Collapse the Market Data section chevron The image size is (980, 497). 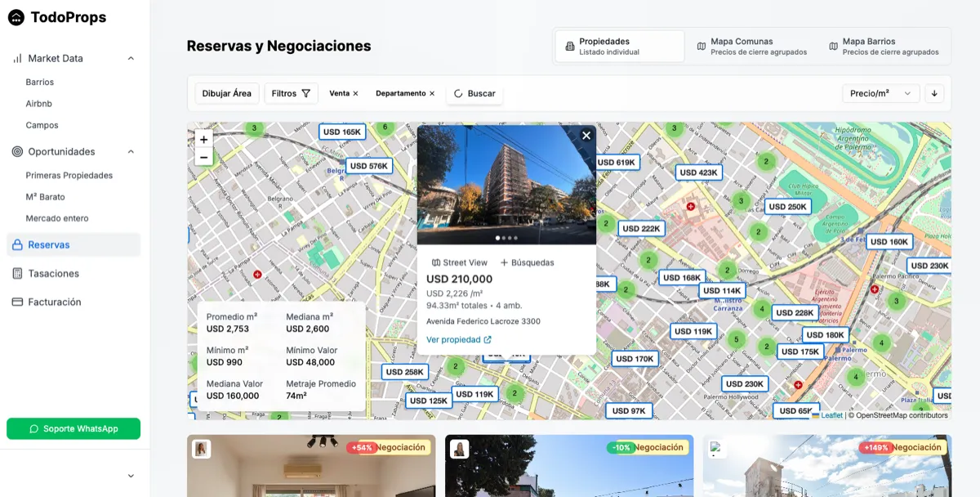[131, 58]
